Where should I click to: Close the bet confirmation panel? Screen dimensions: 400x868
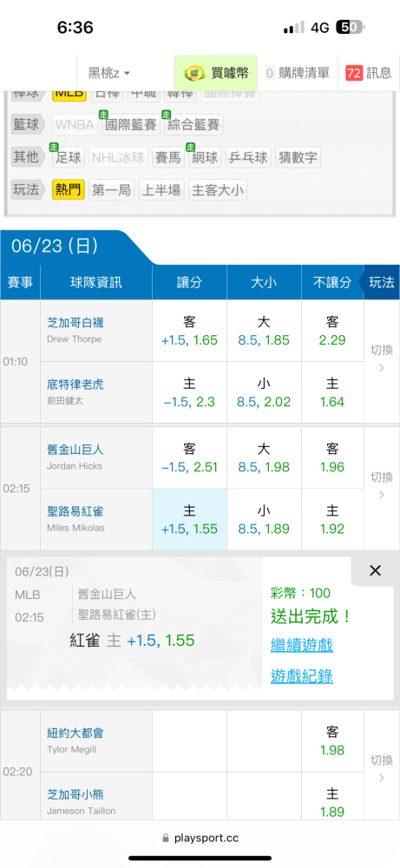click(375, 571)
